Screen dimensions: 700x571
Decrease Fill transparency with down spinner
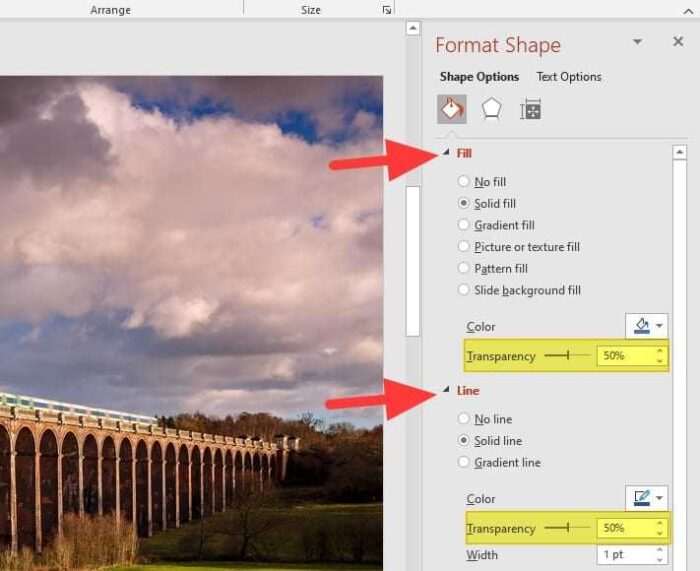coord(660,361)
